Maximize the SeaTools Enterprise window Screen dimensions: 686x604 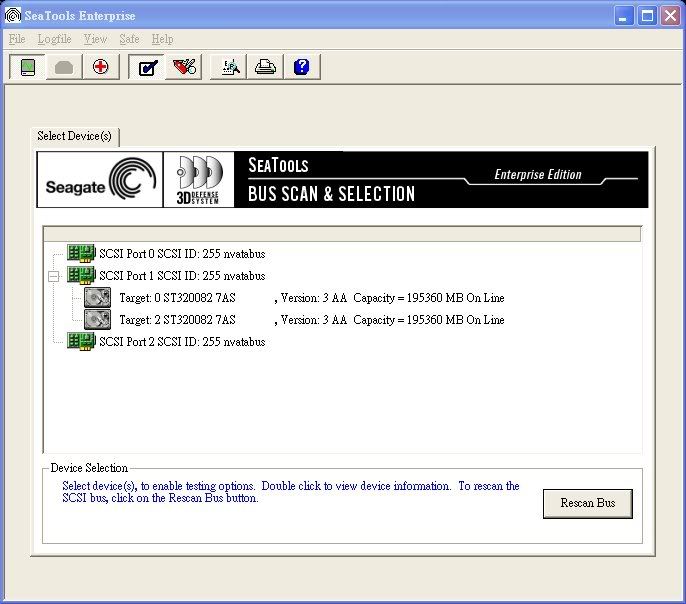coord(647,16)
